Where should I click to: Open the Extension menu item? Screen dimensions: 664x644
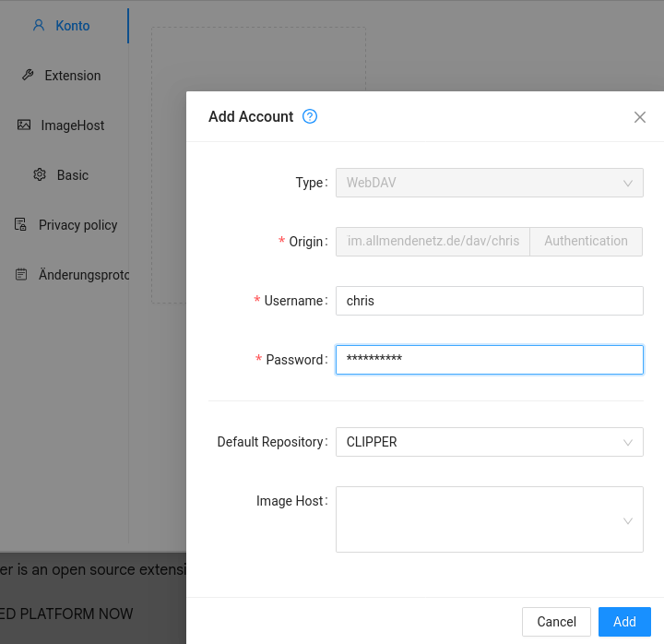[73, 76]
